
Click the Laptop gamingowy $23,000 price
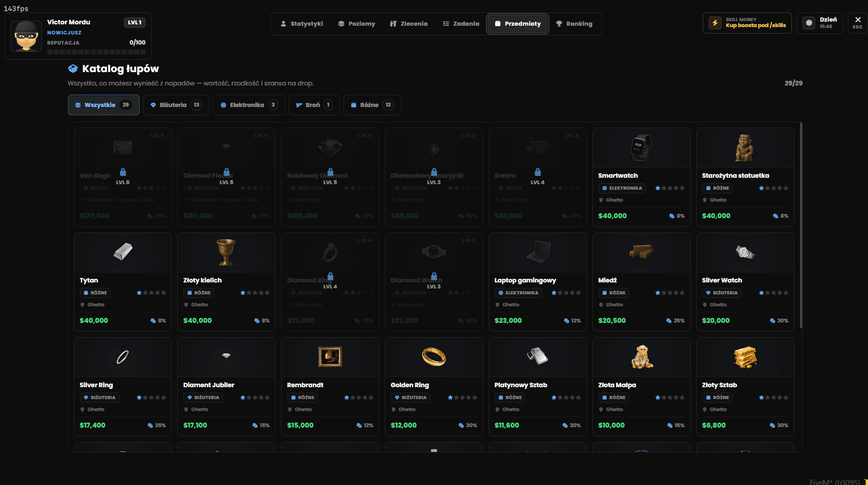click(x=508, y=321)
